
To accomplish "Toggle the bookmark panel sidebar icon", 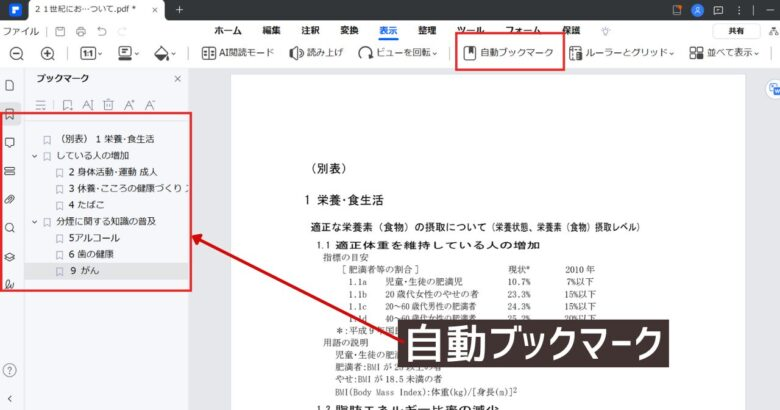I will (x=9, y=114).
